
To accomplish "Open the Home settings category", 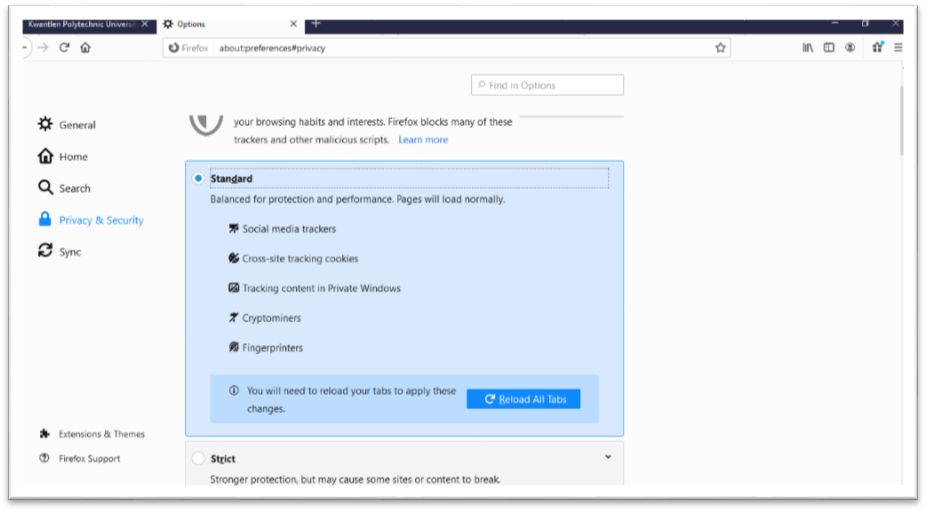I will [63, 156].
